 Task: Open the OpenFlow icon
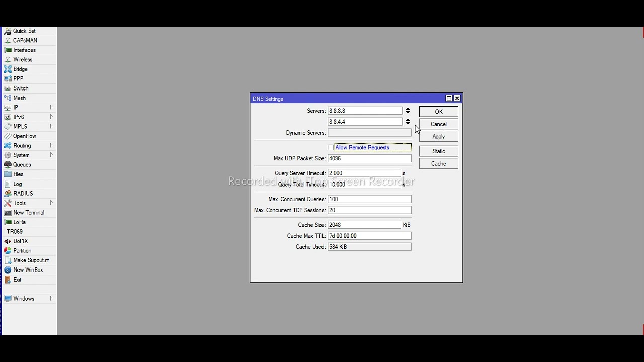8,136
